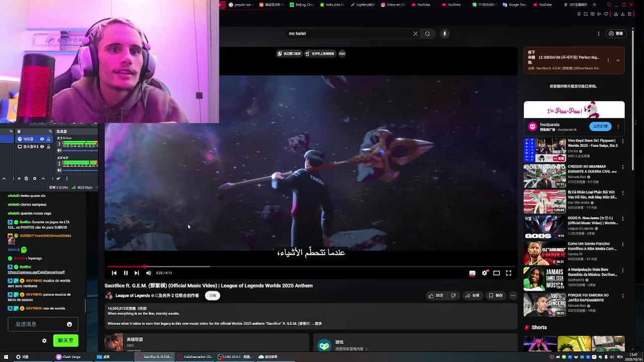Click the login (登录) button
This screenshot has width=644, height=362.
[x=616, y=34]
